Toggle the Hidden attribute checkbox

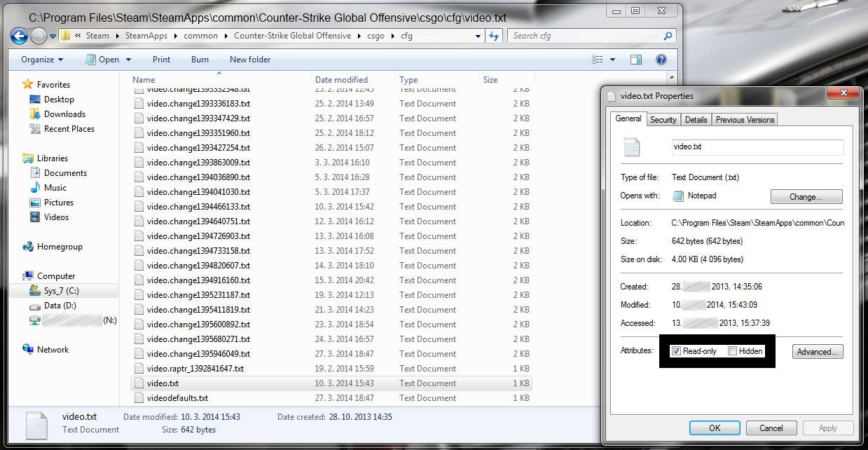tap(732, 351)
